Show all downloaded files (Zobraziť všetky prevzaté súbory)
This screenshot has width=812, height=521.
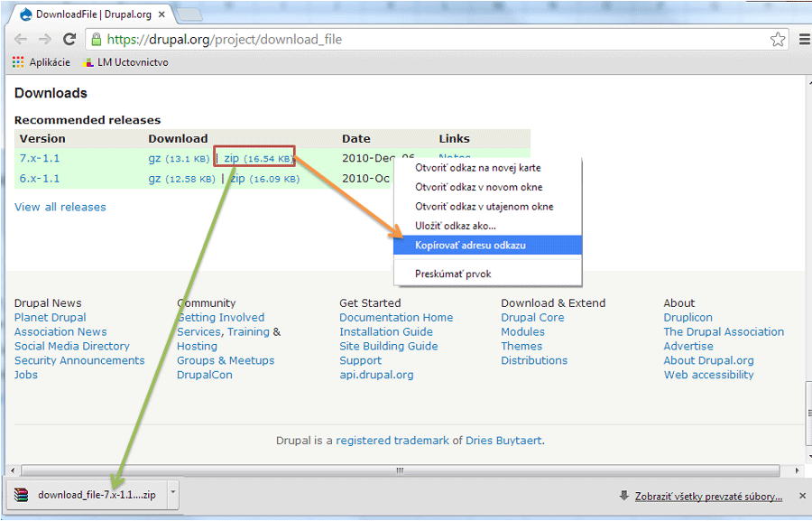tap(708, 496)
